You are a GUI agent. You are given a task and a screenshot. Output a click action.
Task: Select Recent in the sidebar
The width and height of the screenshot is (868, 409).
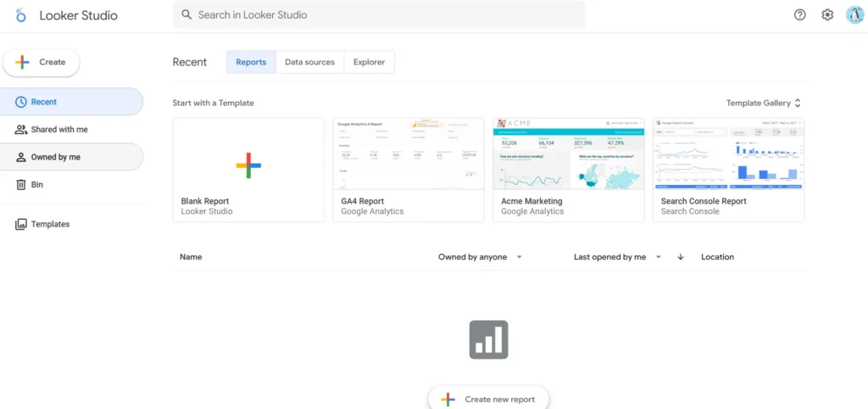click(71, 102)
